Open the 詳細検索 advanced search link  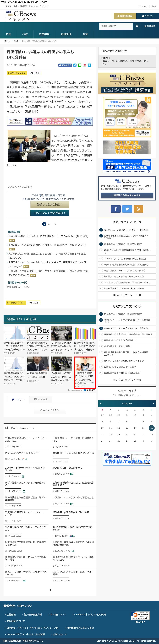coord(150,26)
